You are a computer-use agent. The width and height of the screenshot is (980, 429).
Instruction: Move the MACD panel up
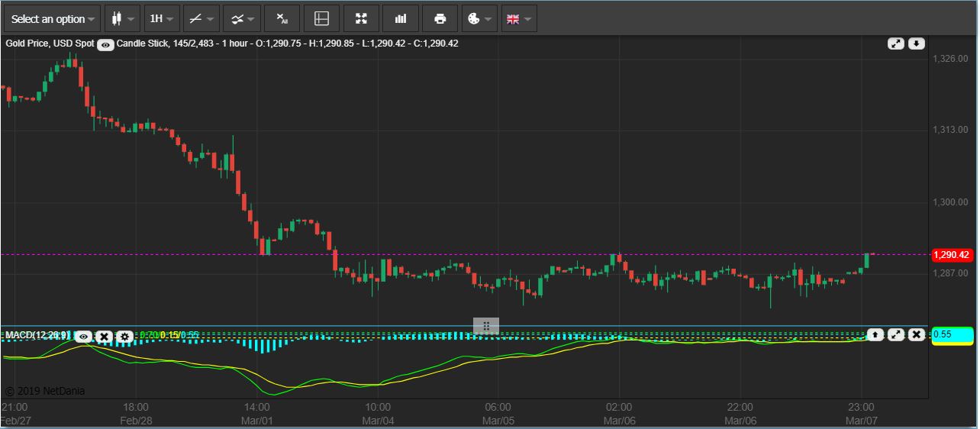875,334
